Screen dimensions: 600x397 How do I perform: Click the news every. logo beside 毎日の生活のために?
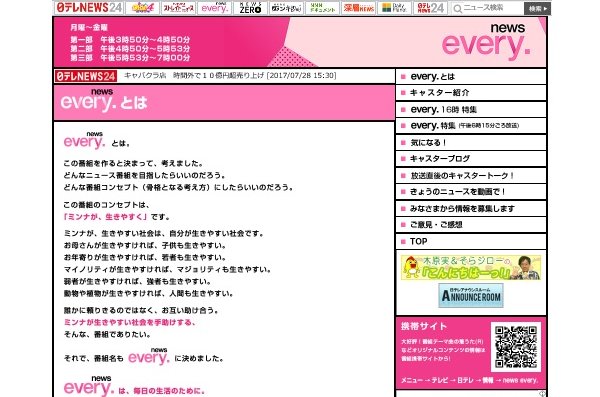tap(89, 386)
